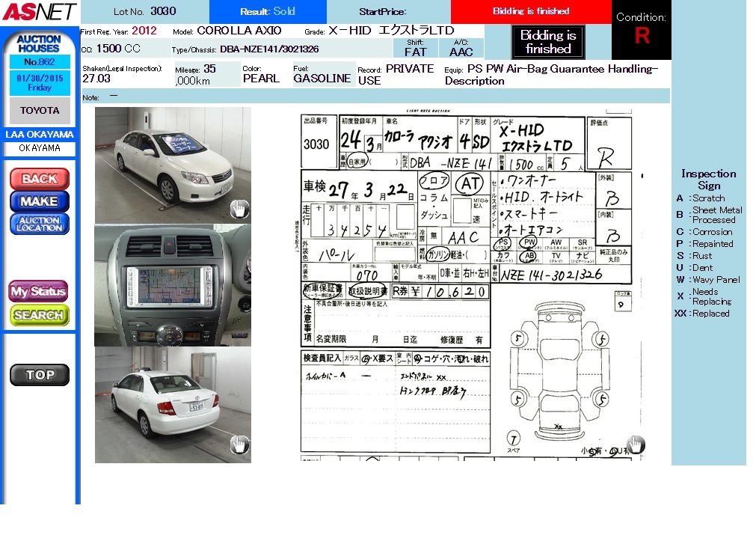This screenshot has width=756, height=556.
Task: Click the black Bidding is finished box
Action: point(548,42)
